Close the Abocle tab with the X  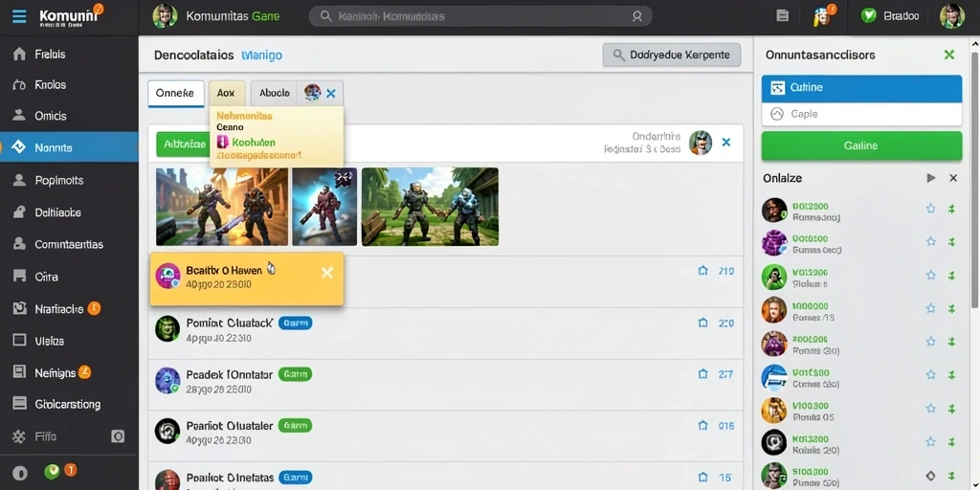pyautogui.click(x=330, y=94)
